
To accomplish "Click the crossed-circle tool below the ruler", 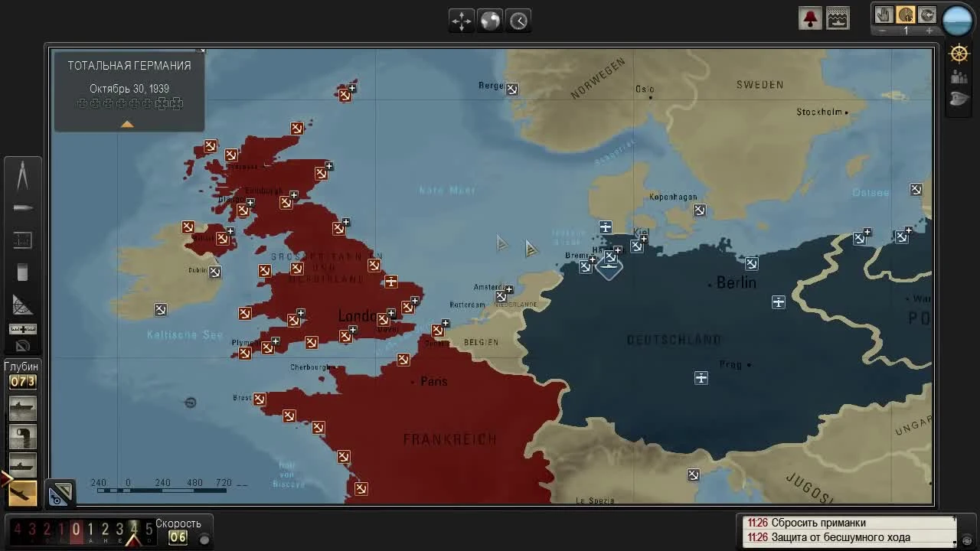I will click(x=22, y=346).
